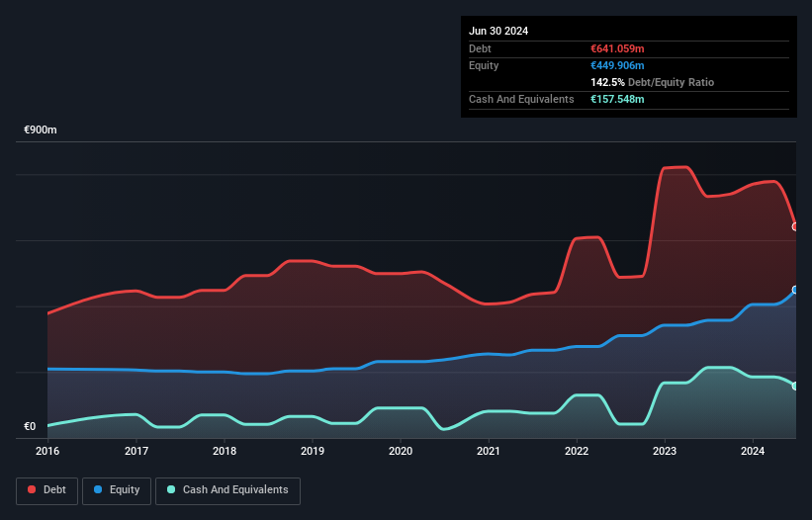The image size is (812, 520).
Task: Toggle Cash And Equivalents legend button
Action: pyautogui.click(x=227, y=490)
